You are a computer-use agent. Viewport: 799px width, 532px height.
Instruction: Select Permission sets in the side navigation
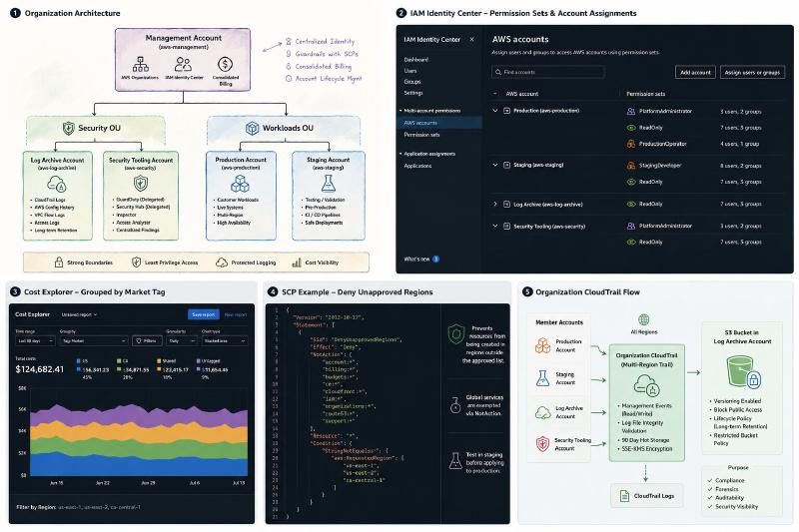click(421, 135)
